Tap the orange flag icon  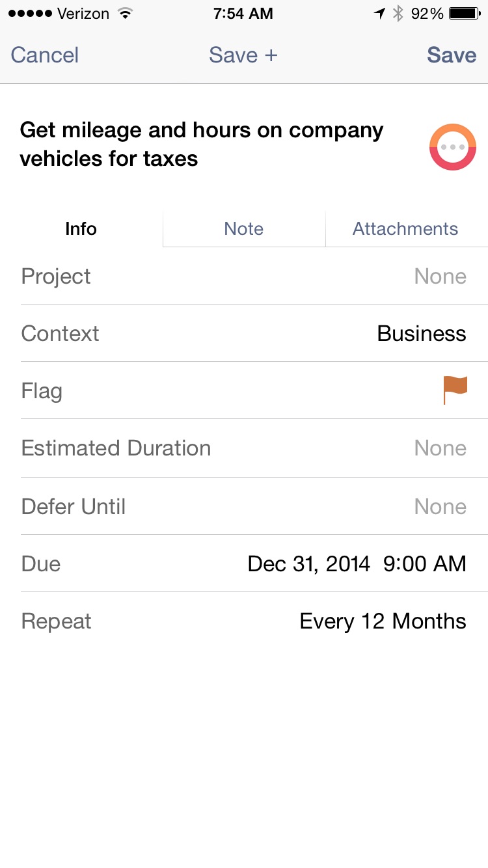click(455, 390)
